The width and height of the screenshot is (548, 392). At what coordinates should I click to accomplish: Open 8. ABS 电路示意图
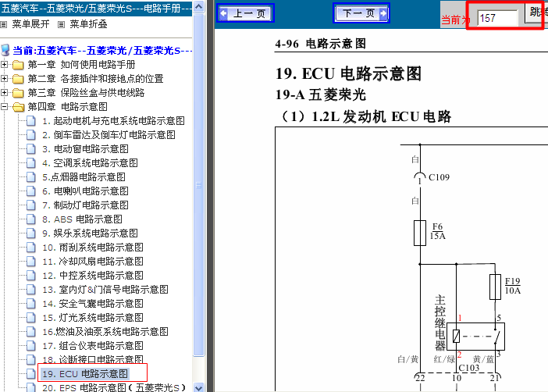click(x=82, y=219)
